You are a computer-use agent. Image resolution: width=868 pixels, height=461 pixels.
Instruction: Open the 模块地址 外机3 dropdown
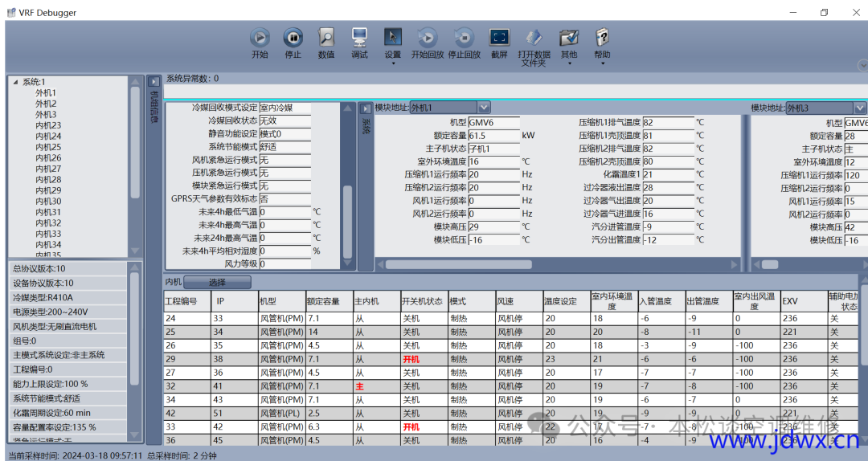[x=860, y=108]
